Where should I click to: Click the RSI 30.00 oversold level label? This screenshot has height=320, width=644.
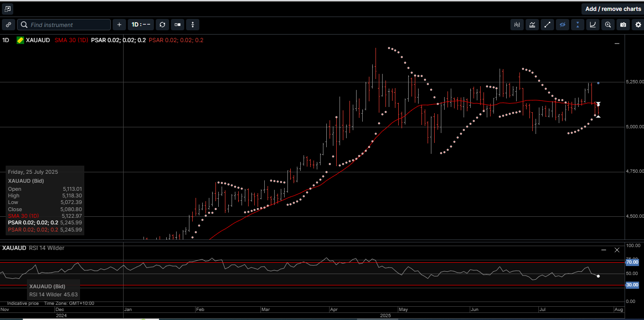[632, 285]
